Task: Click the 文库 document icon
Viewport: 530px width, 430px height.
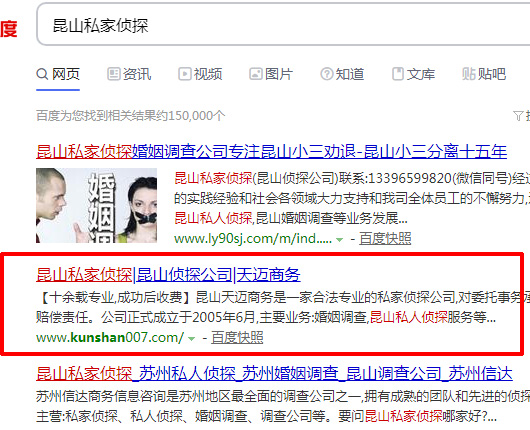Action: (398, 74)
